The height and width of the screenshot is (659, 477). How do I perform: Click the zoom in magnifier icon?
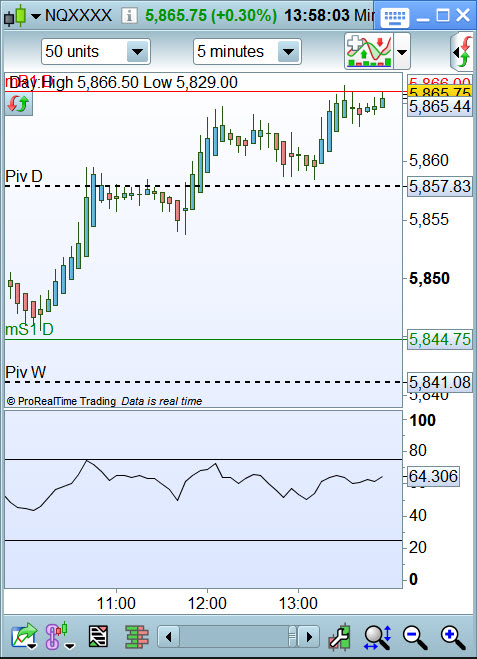(x=453, y=637)
